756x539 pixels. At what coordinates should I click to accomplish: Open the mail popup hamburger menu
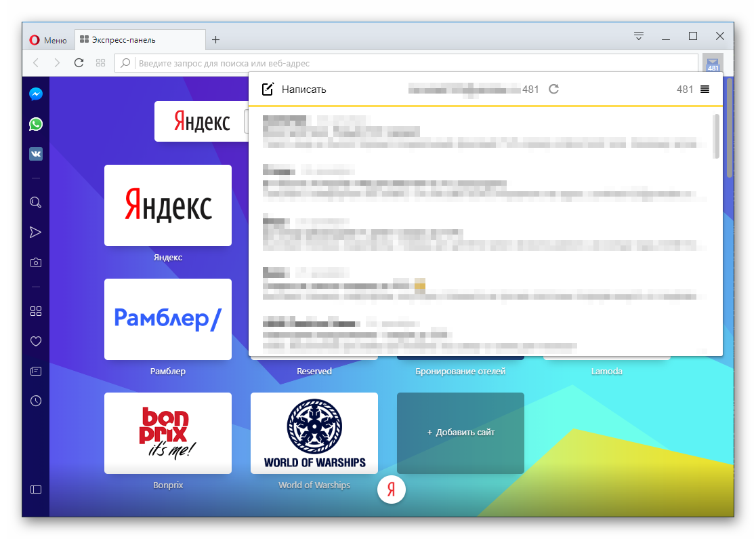click(705, 89)
